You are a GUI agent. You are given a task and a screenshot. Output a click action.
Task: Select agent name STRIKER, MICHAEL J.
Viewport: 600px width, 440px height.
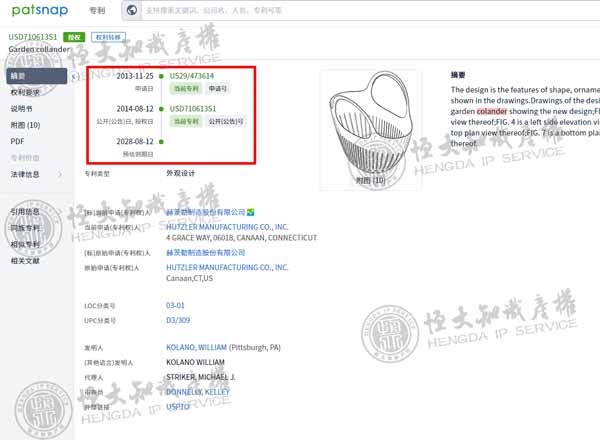(x=201, y=377)
